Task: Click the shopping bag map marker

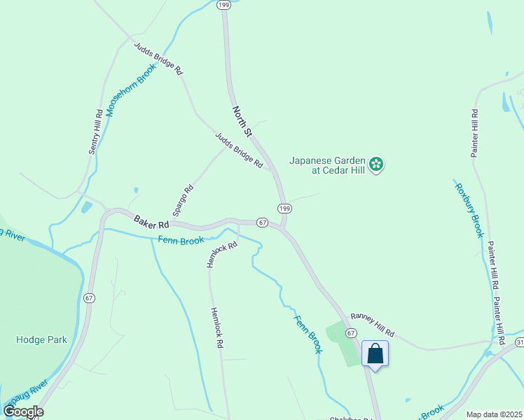Action: click(x=375, y=355)
